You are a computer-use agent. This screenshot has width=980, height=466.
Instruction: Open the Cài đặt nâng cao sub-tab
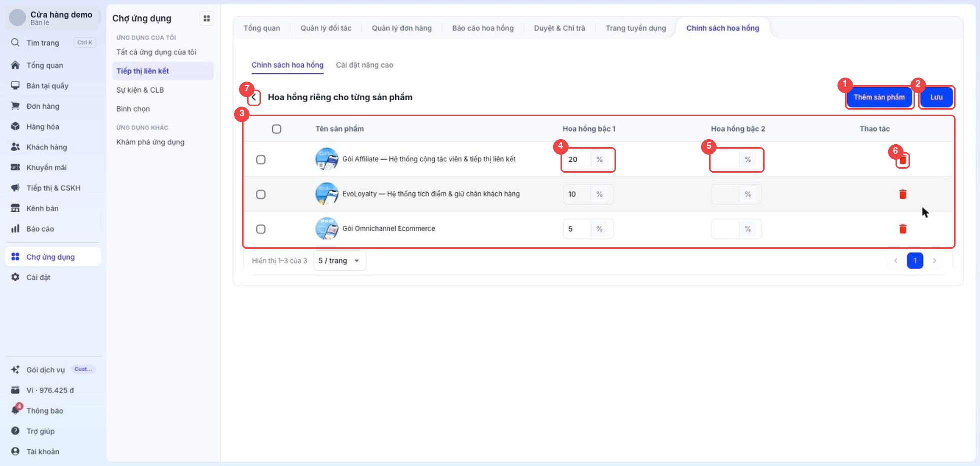point(364,65)
